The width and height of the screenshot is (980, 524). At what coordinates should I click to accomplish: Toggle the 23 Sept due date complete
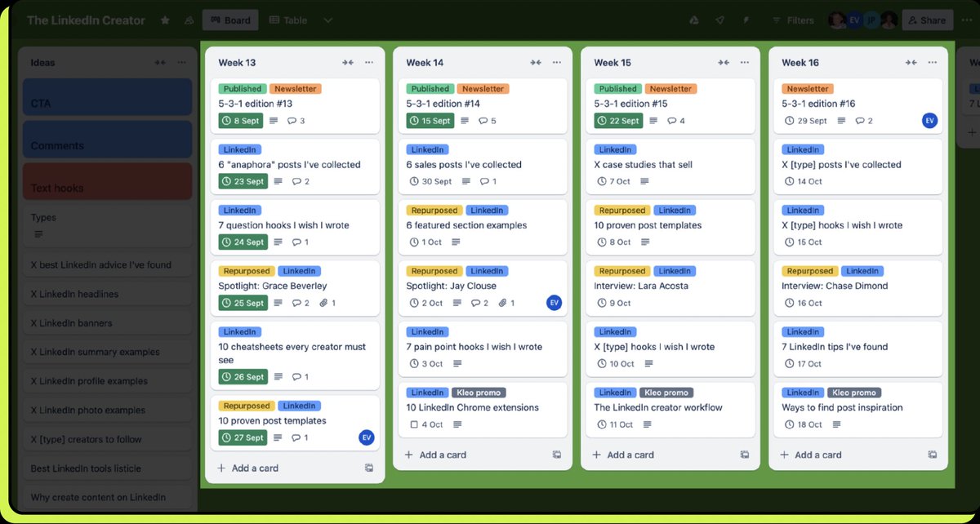coord(243,181)
